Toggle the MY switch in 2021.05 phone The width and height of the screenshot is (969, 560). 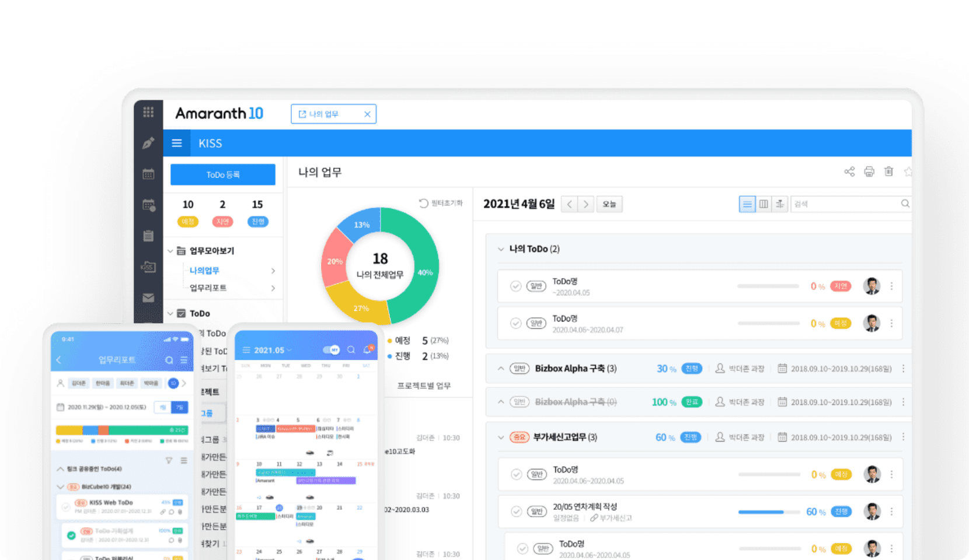pos(331,350)
